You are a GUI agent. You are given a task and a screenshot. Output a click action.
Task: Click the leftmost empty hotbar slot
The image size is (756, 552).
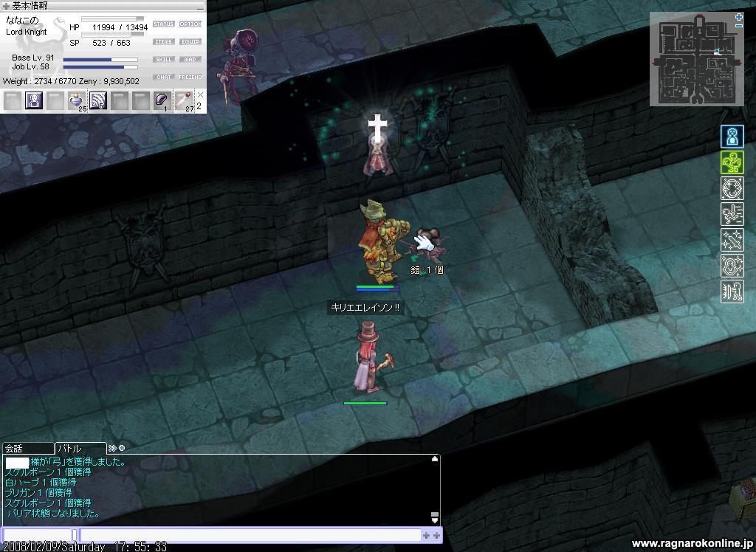[x=13, y=101]
